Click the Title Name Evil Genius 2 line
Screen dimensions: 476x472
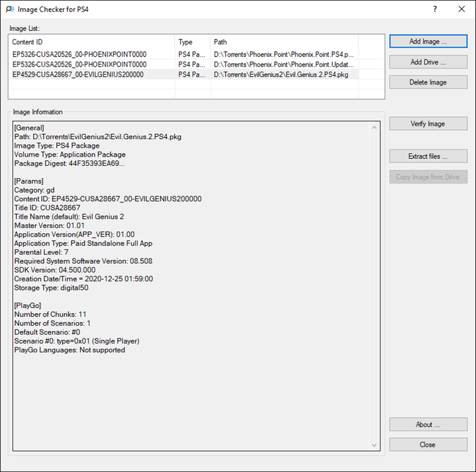[x=69, y=217]
